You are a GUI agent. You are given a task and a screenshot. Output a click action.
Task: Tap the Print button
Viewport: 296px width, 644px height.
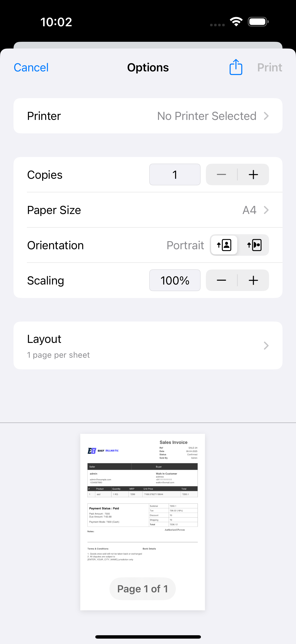[270, 68]
